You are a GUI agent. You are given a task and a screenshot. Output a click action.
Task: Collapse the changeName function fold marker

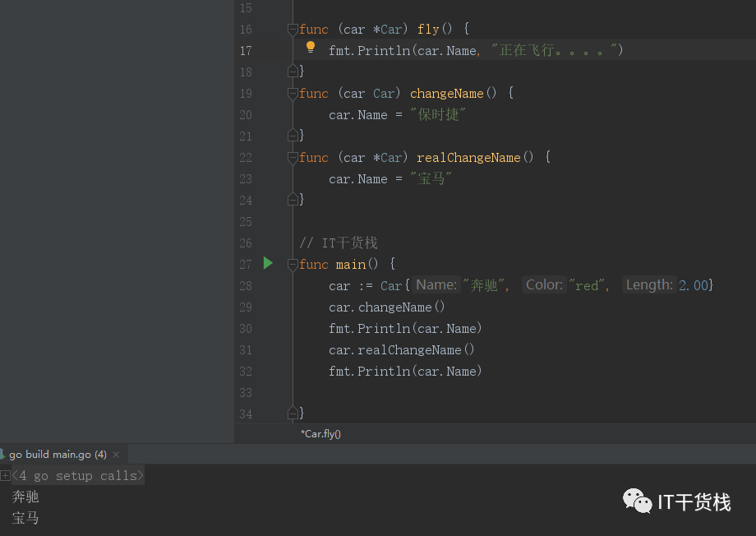point(293,94)
